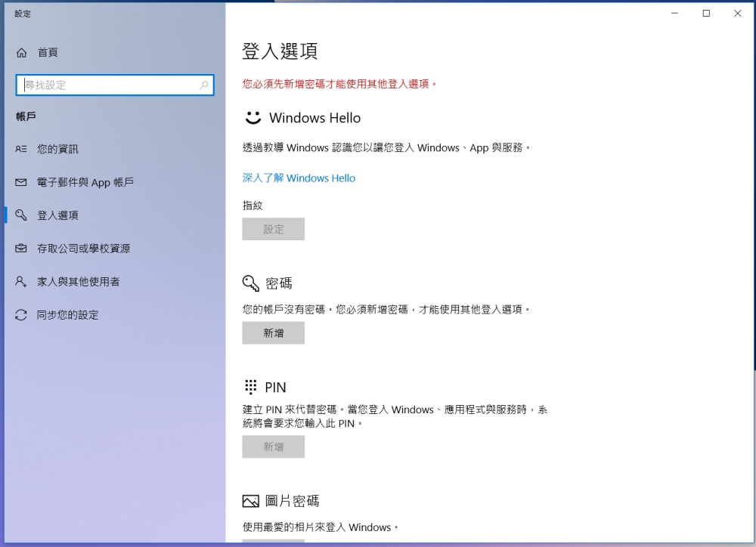Click the envelope icon for 電子郵件與 App 帳戶
The width and height of the screenshot is (756, 547).
[x=20, y=182]
